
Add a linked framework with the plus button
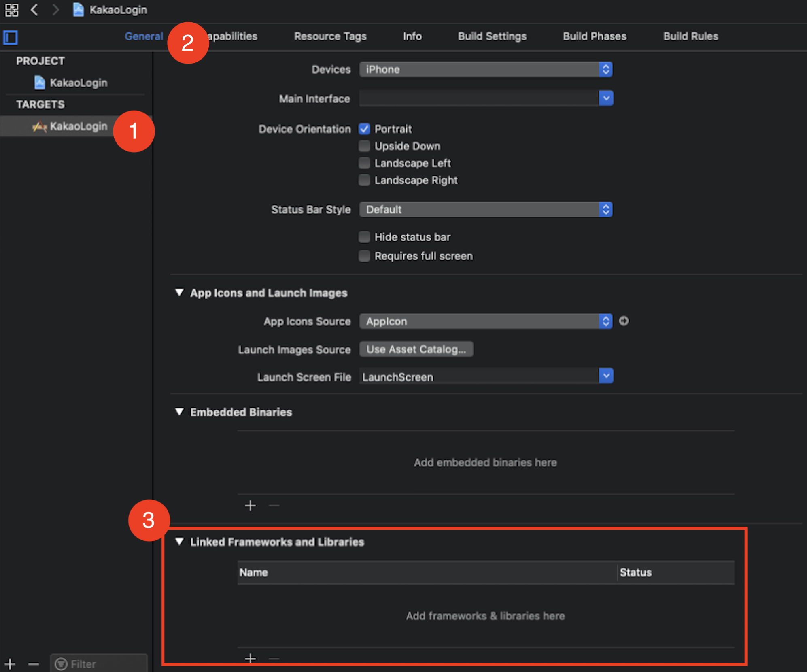[250, 658]
